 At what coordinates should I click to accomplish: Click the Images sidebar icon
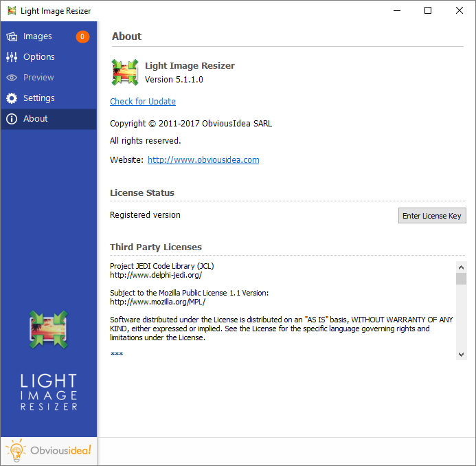[x=12, y=36]
